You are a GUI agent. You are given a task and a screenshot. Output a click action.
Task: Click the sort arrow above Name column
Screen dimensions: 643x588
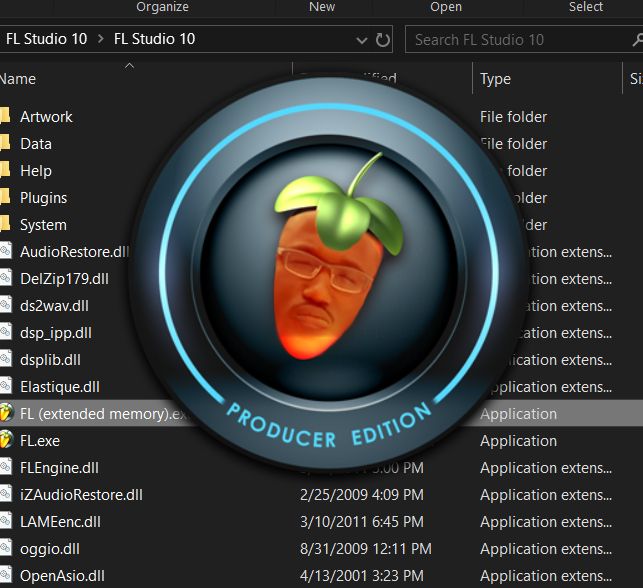pyautogui.click(x=129, y=65)
